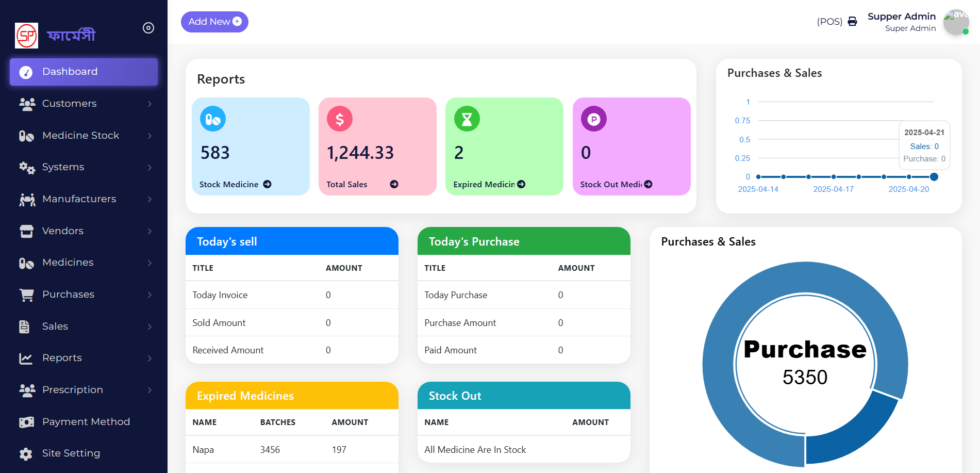Click the Supper Admin profile avatar
The image size is (980, 473).
[955, 22]
